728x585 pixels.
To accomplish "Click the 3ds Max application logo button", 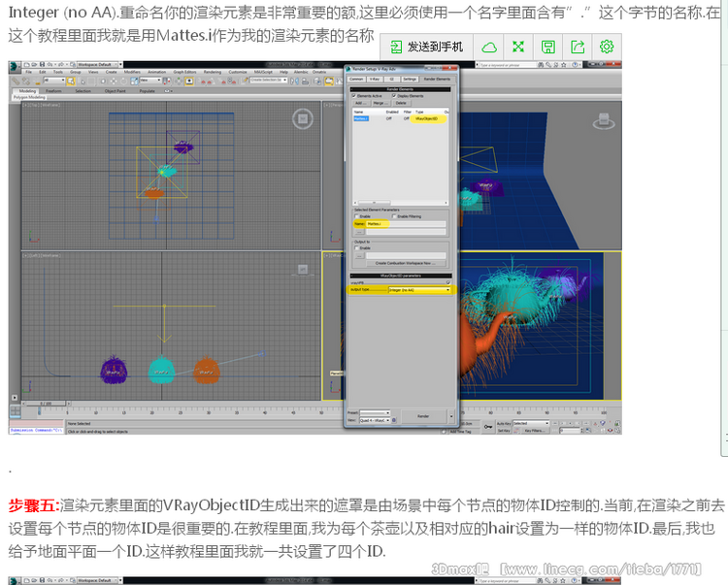I will pos(14,66).
